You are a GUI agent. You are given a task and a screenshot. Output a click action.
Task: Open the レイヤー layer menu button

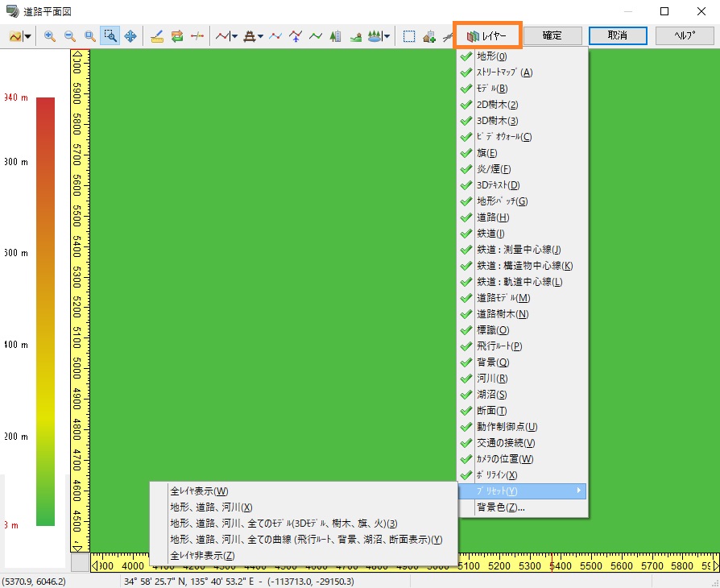pyautogui.click(x=488, y=35)
